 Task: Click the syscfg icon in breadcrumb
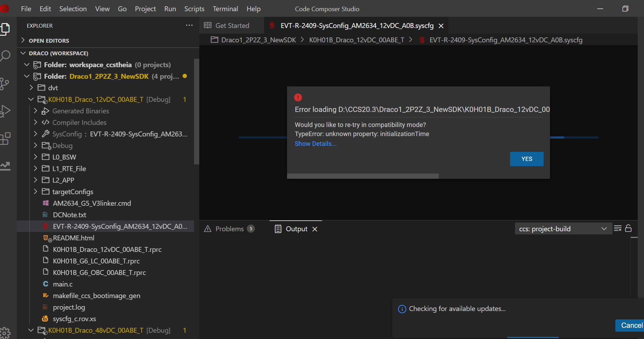pyautogui.click(x=422, y=40)
